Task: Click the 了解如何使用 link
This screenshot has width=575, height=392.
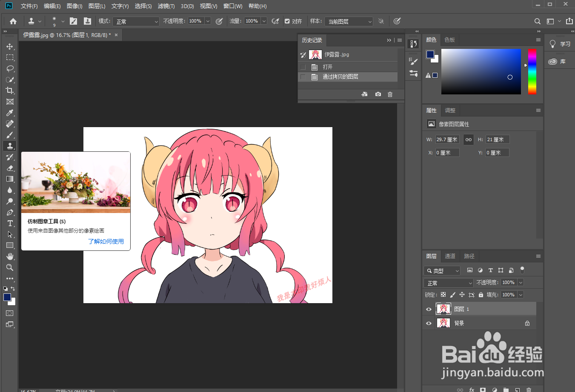Action: point(106,241)
